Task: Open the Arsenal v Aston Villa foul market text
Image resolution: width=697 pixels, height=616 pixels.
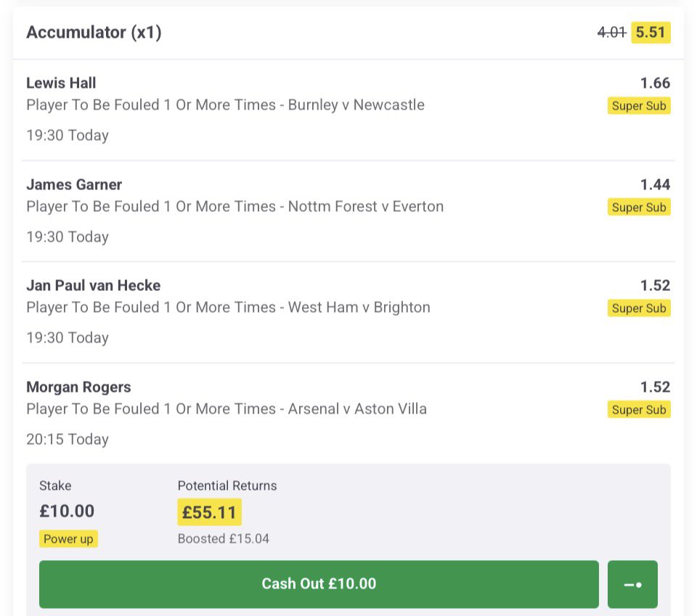Action: click(227, 409)
